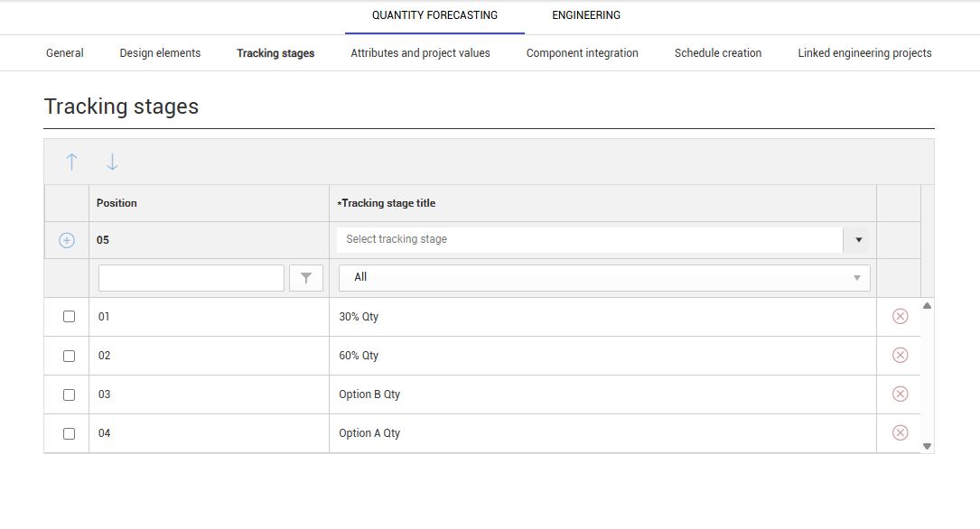980x529 pixels.
Task: Move selected stage down with down arrow
Action: tap(112, 162)
